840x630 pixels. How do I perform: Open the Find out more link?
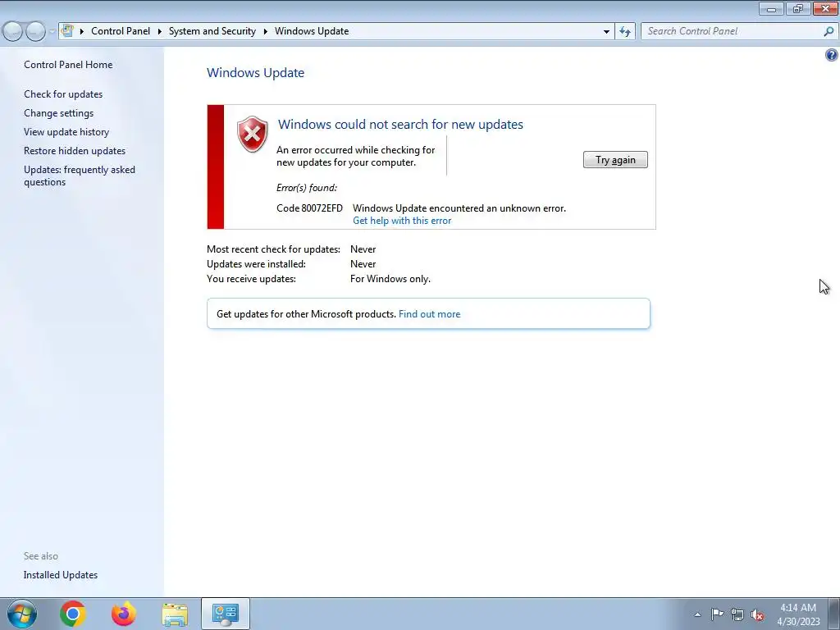click(x=429, y=314)
